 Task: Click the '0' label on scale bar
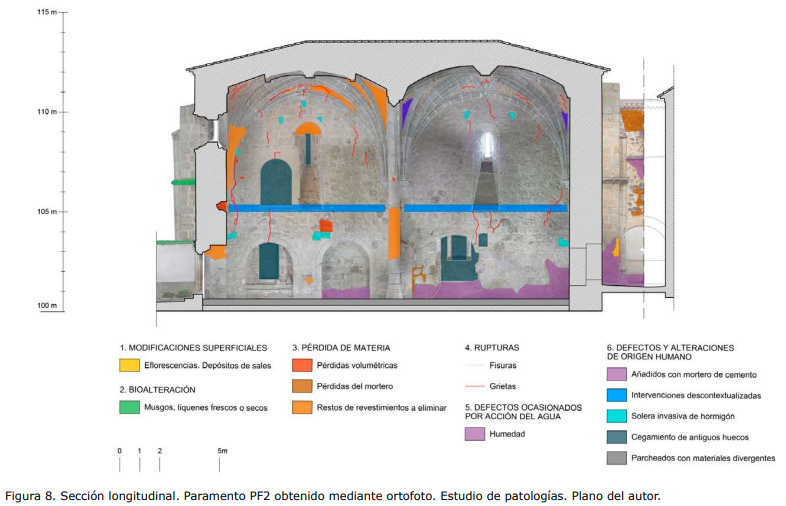119,451
